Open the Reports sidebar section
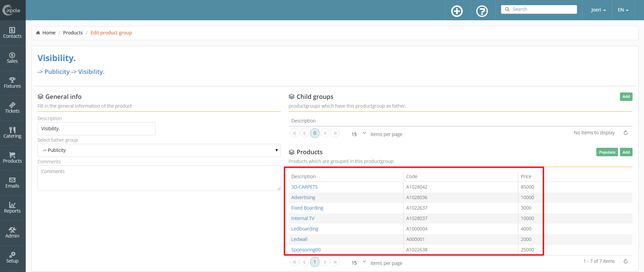 pyautogui.click(x=13, y=208)
